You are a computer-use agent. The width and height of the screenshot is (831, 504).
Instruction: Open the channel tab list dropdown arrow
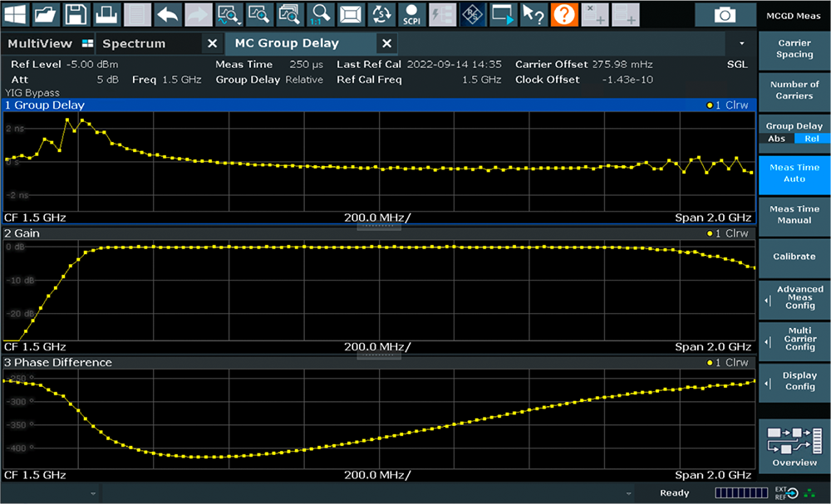741,43
